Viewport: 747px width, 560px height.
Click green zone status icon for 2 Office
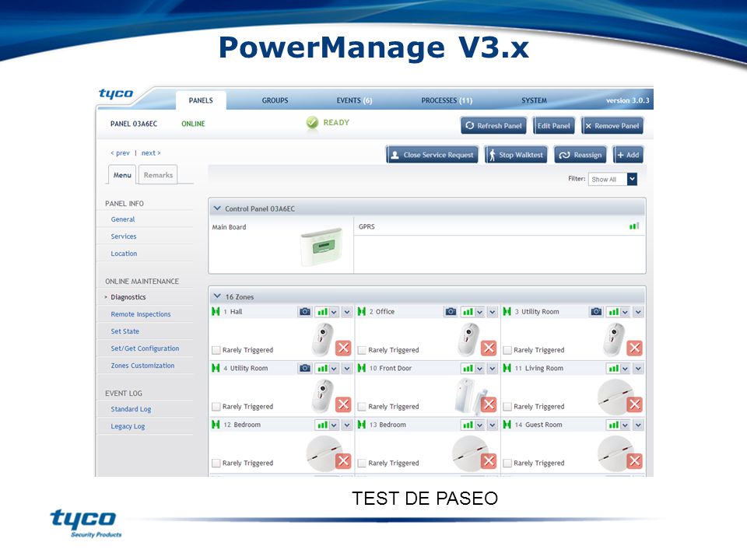pos(362,311)
